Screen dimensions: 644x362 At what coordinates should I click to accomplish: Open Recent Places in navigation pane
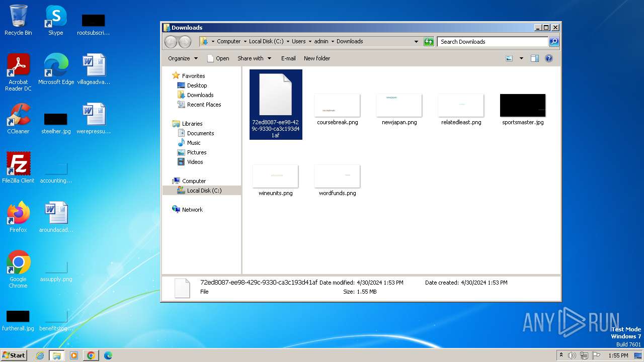(204, 105)
